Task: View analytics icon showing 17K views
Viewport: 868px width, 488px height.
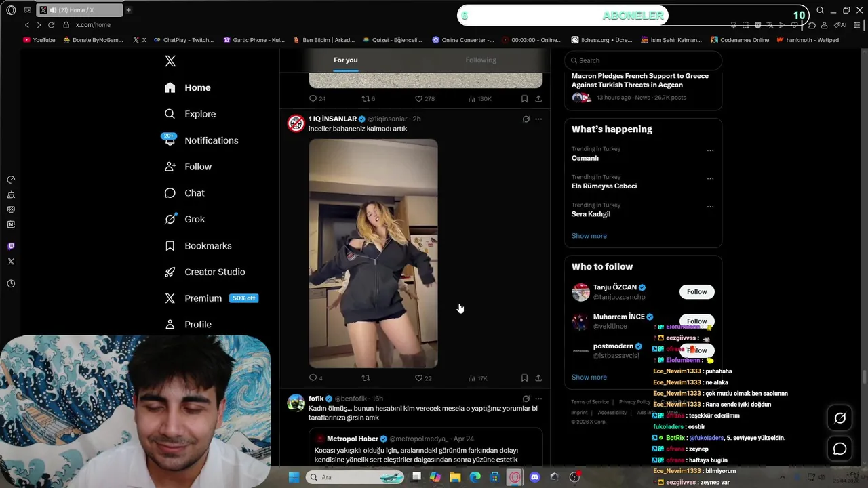Action: [x=471, y=378]
